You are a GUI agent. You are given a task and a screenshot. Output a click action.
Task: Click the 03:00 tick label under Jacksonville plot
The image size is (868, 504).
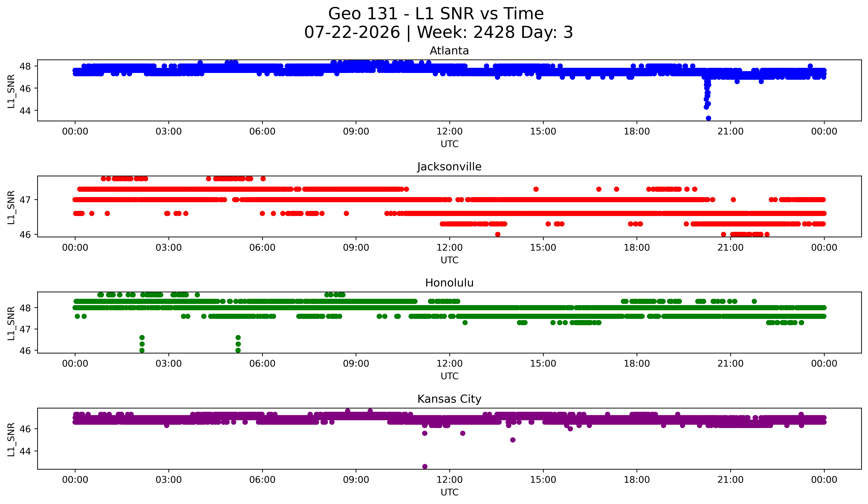click(169, 248)
